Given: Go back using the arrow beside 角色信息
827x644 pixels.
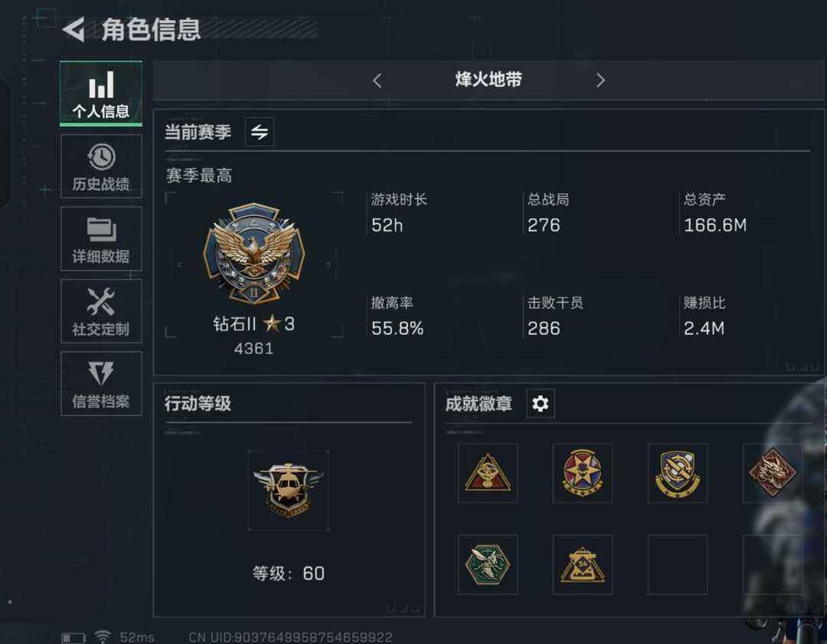Looking at the screenshot, I should [74, 30].
